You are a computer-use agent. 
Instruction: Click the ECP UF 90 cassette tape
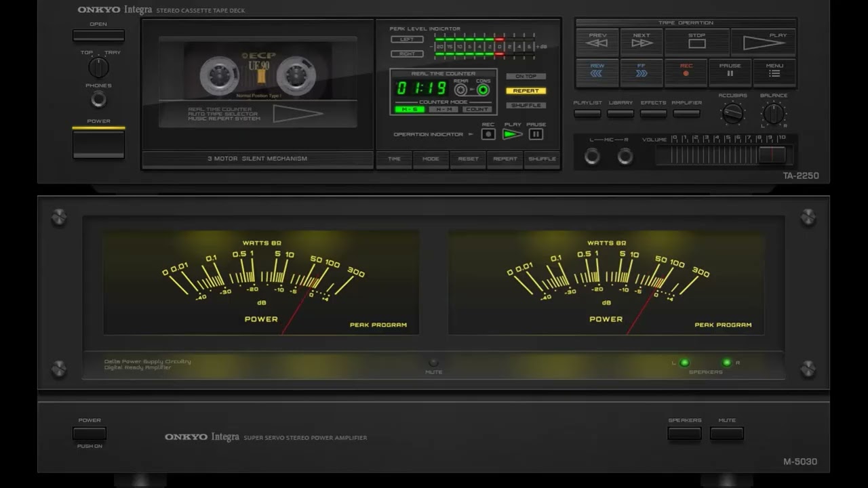(257, 71)
